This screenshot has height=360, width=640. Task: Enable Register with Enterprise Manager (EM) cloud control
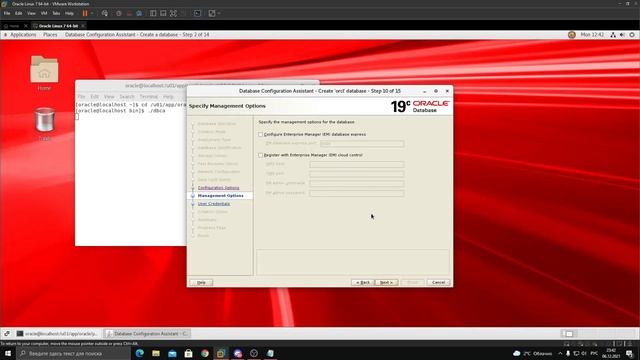pos(260,155)
